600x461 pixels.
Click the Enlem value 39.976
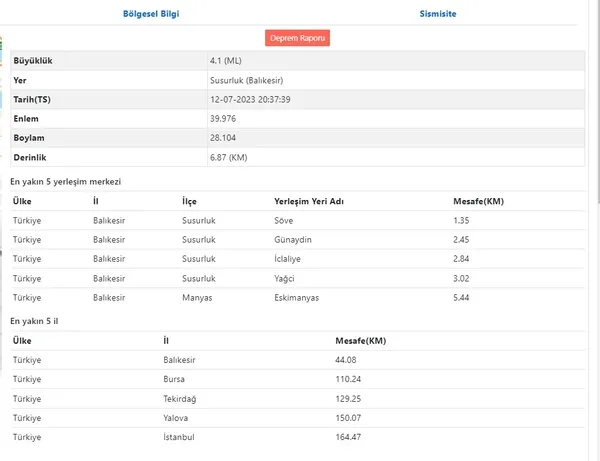tap(223, 119)
